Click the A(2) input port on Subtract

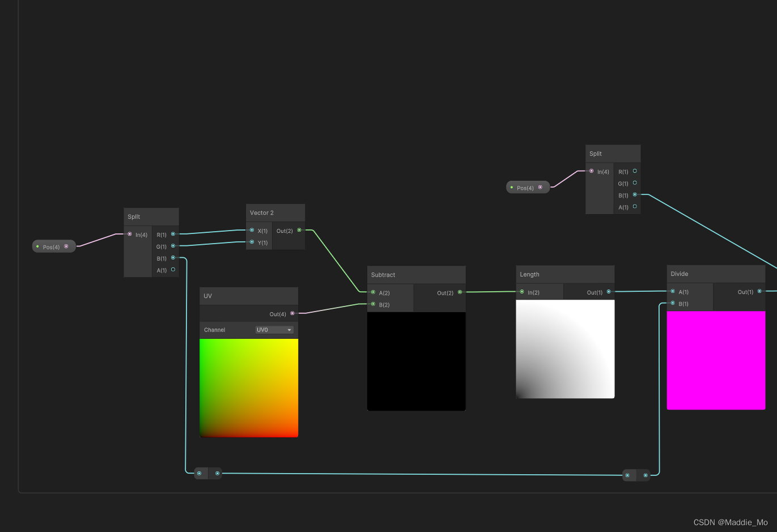pyautogui.click(x=373, y=292)
